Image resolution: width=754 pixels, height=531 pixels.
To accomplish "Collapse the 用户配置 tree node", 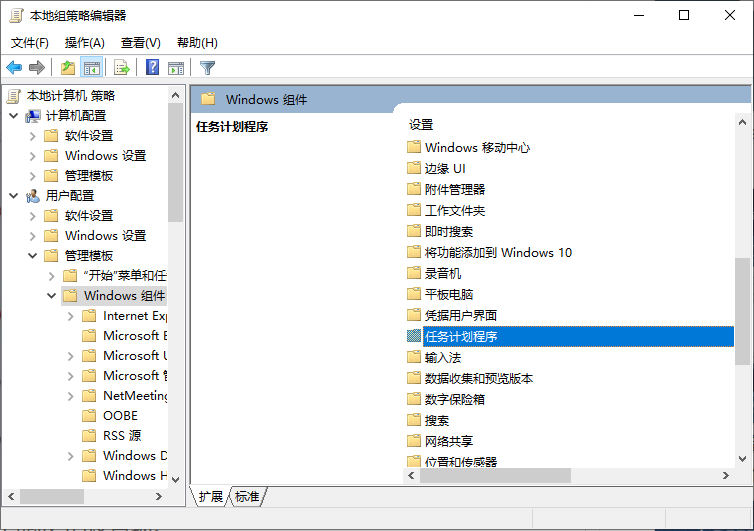I will [13, 196].
